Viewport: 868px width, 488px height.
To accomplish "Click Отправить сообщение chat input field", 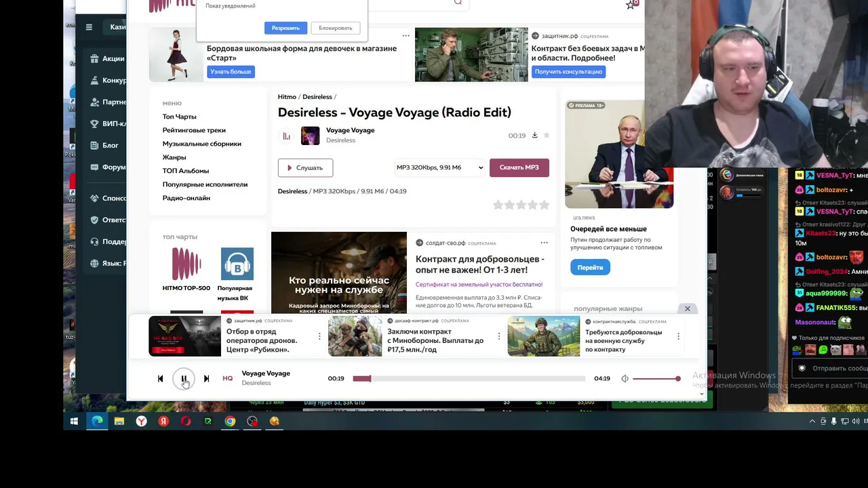I will [831, 368].
